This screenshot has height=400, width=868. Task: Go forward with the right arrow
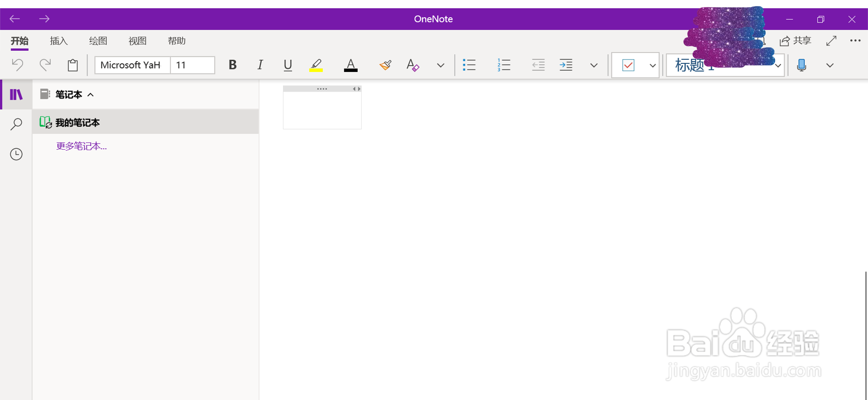click(44, 19)
